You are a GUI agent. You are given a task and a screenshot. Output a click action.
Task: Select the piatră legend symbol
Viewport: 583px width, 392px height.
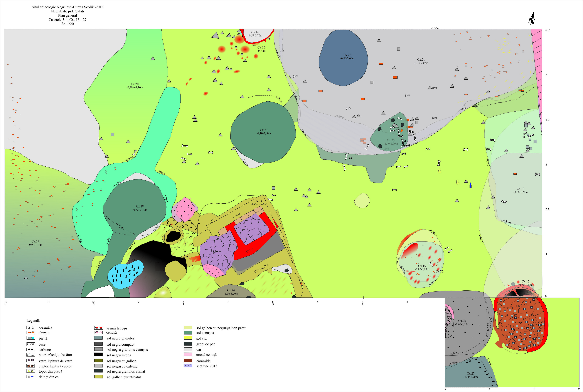coord(31,338)
